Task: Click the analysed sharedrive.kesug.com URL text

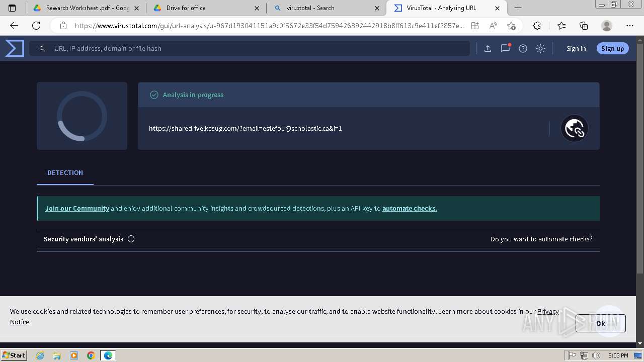Action: 246,128
